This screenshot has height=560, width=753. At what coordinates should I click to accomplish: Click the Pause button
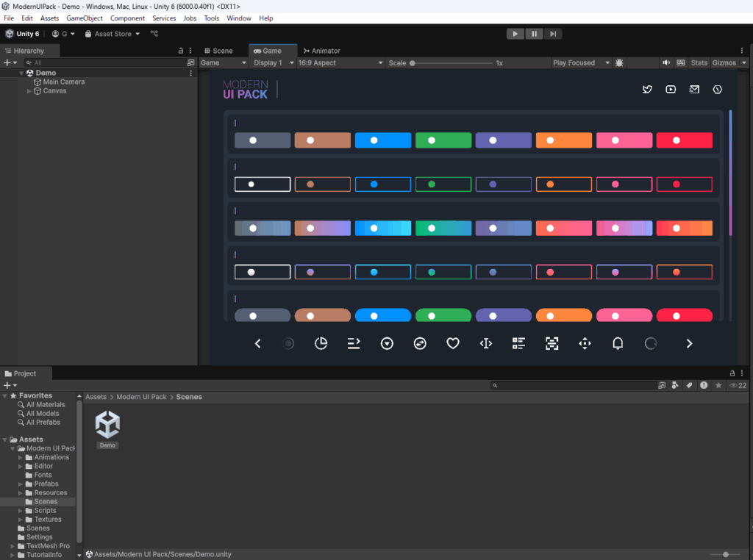(x=534, y=34)
